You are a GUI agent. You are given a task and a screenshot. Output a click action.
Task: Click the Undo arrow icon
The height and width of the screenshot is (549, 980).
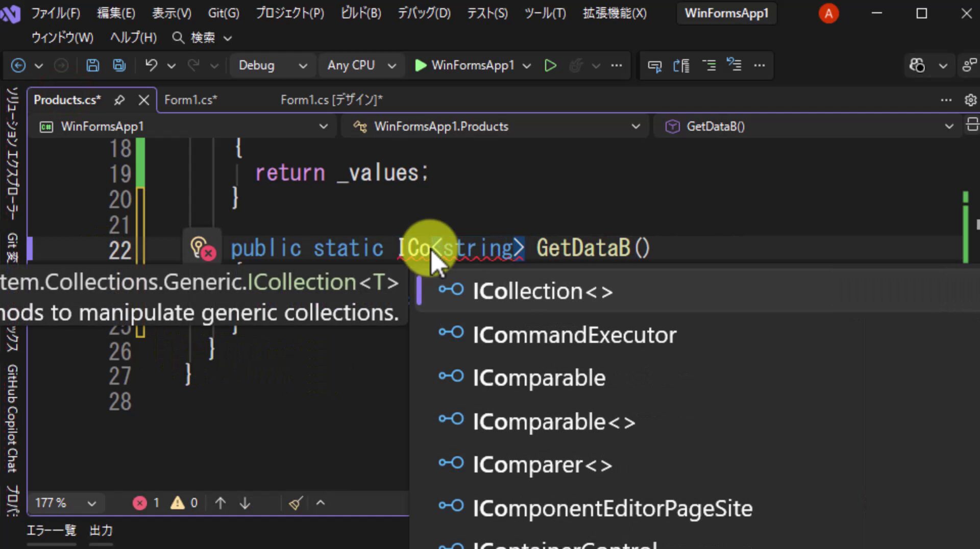coord(151,65)
